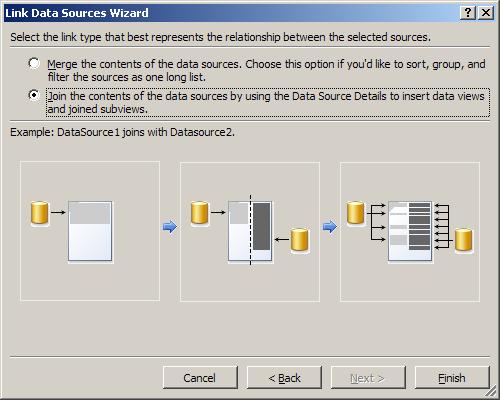The image size is (500, 402).
Task: Click the database cylinder in the first diagram
Action: (40, 213)
